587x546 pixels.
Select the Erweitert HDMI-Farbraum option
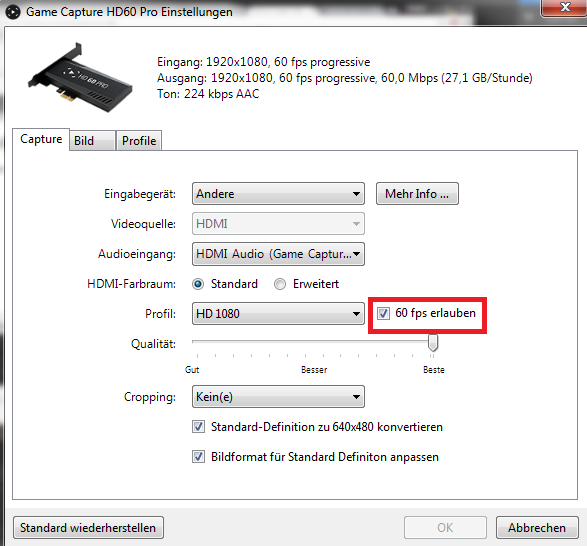(x=280, y=284)
